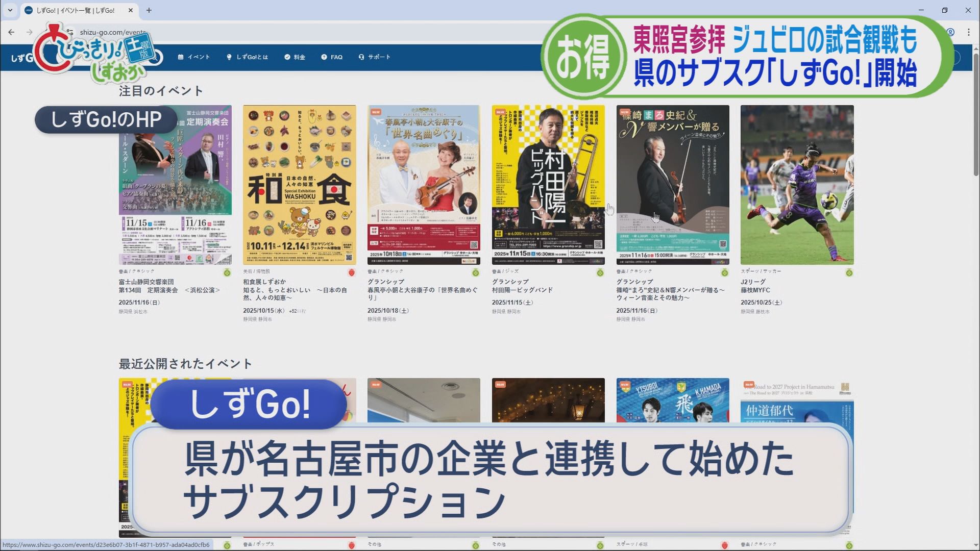The height and width of the screenshot is (551, 980).
Task: Click the green badge icon under J2リーグ event
Action: pos(849,272)
